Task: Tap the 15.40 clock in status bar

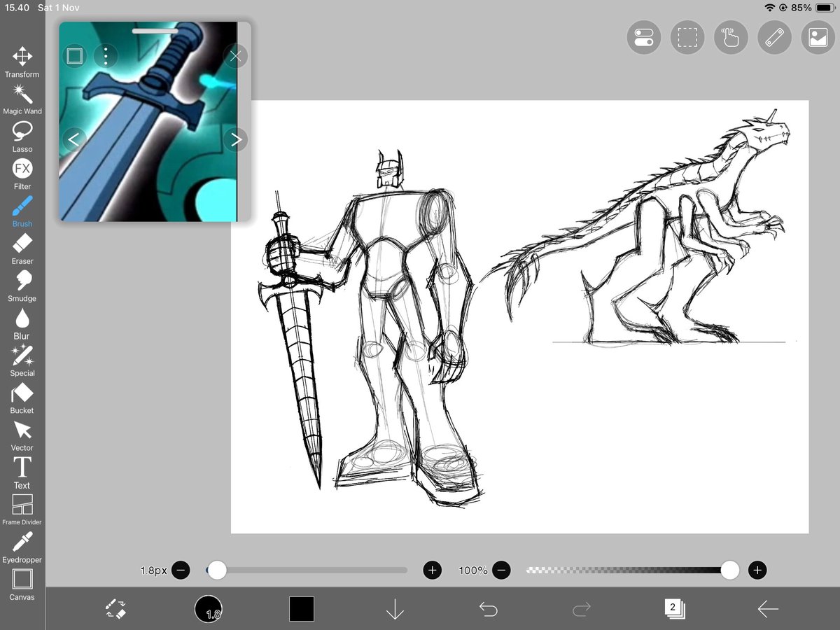Action: pos(17,8)
